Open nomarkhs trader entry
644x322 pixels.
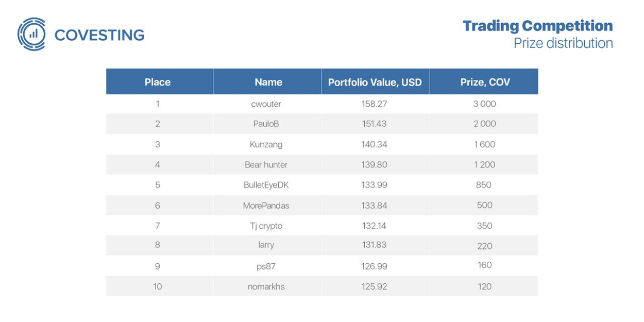coord(266,286)
